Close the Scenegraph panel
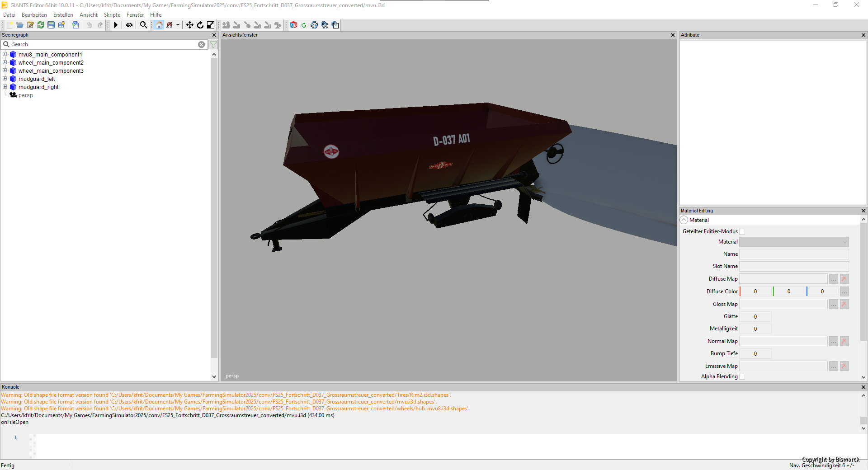 click(x=214, y=35)
